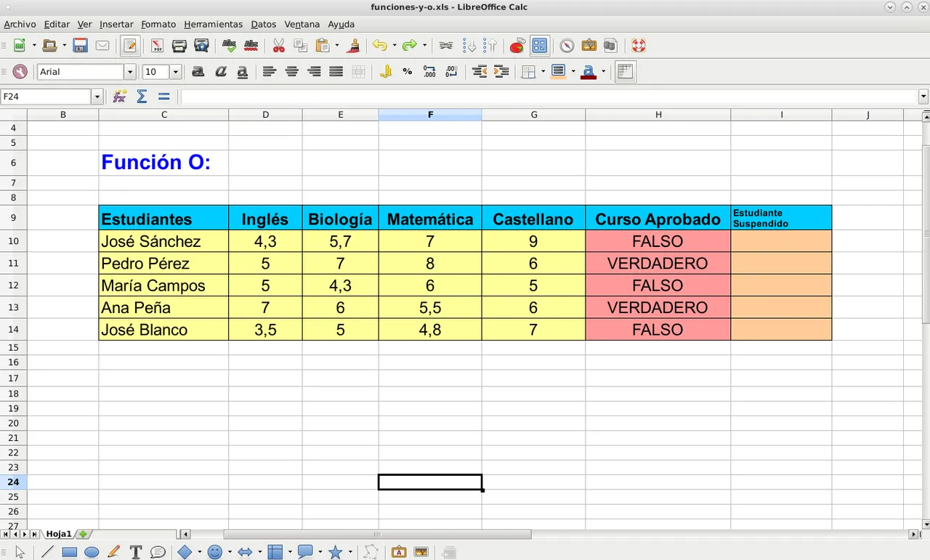The height and width of the screenshot is (560, 930).
Task: Start the spelling check
Action: [x=230, y=46]
